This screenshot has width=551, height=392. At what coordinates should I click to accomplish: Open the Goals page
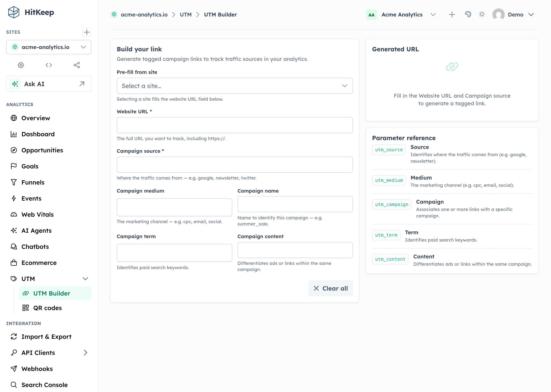tap(49, 166)
